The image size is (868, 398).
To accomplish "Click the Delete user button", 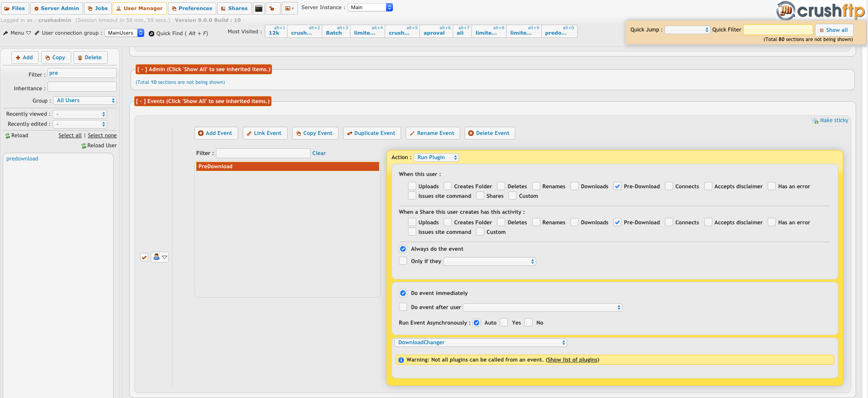I will tap(90, 57).
